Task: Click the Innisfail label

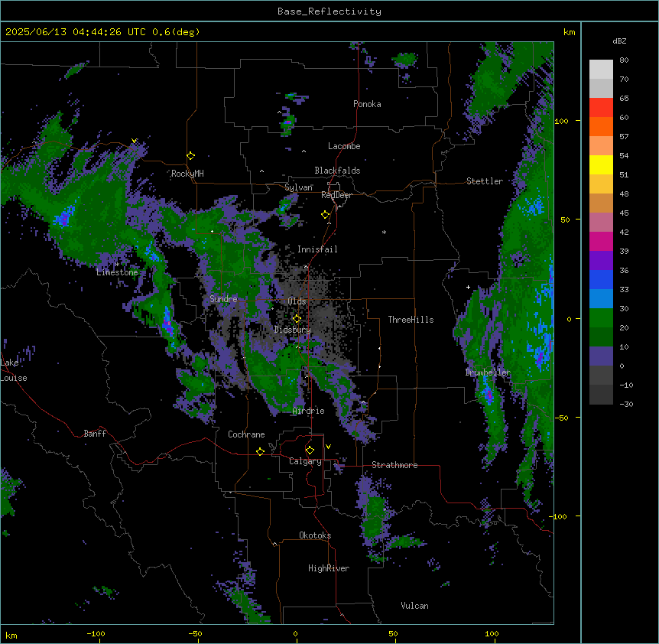Action: (x=317, y=249)
